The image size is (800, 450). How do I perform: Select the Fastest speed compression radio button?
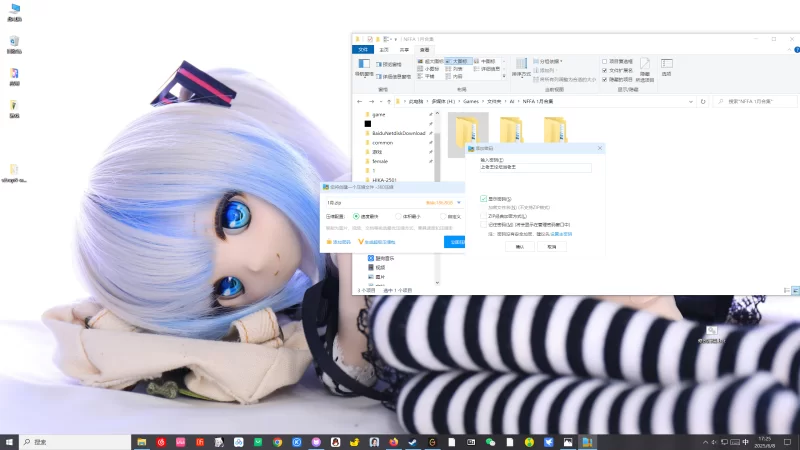(356, 215)
